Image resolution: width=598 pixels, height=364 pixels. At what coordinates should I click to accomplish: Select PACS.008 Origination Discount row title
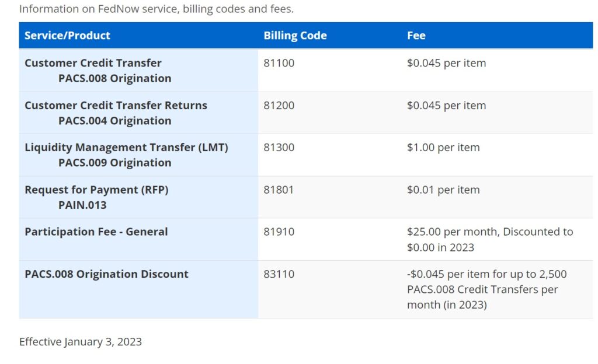coord(106,274)
